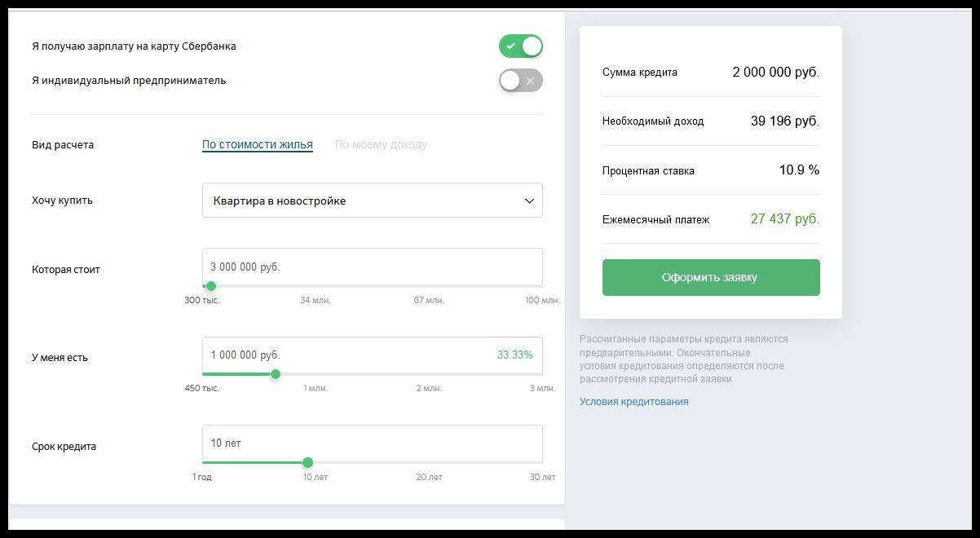Click the loan term input field
The image size is (980, 538).
[x=372, y=443]
